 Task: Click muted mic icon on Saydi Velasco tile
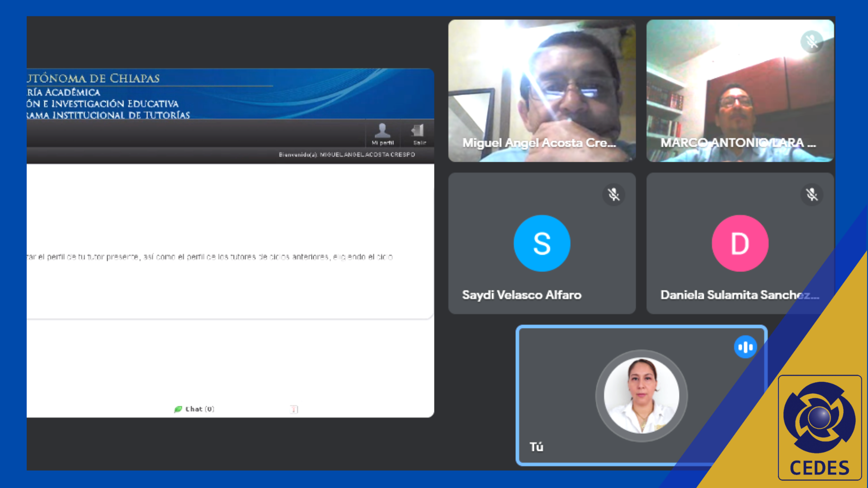coord(613,195)
